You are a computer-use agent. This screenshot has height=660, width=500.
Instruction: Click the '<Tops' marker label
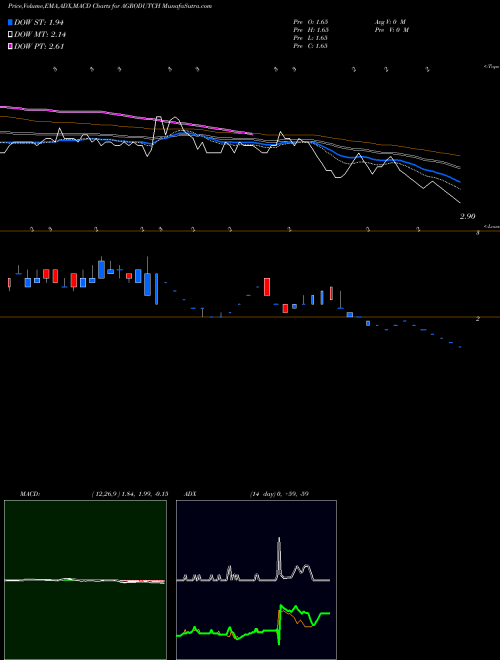click(x=491, y=67)
